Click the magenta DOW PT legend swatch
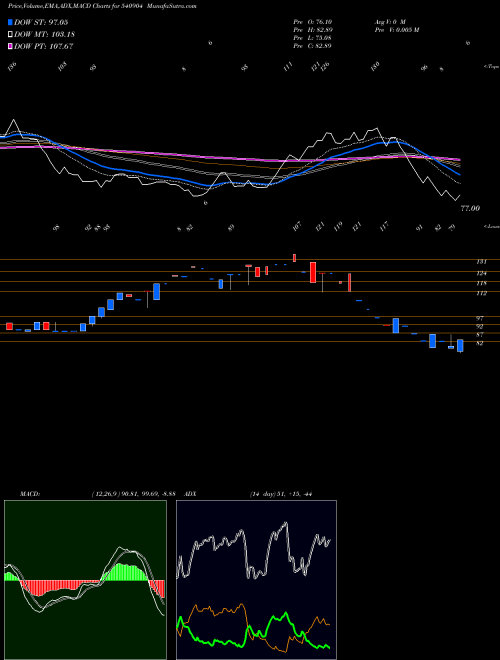The image size is (500, 660). click(10, 46)
